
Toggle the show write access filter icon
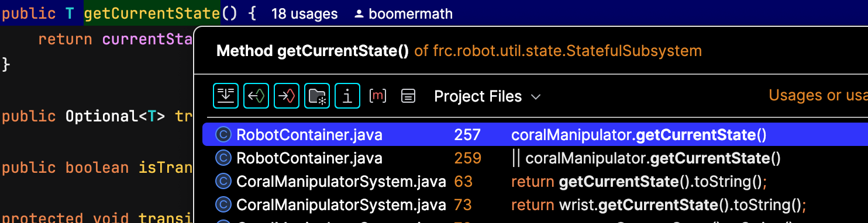287,96
